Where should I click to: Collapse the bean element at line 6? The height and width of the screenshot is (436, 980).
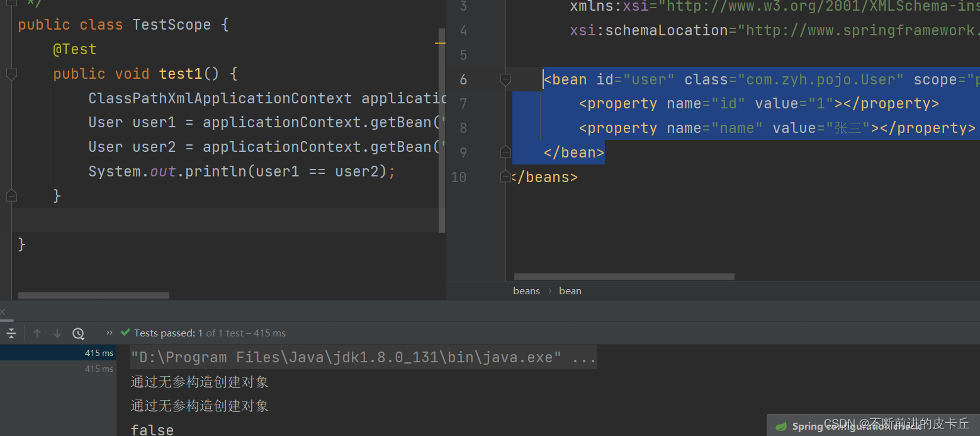pos(505,79)
